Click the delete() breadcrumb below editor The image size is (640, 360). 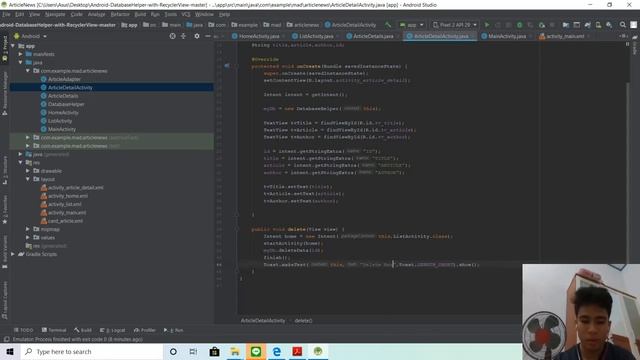coord(303,320)
